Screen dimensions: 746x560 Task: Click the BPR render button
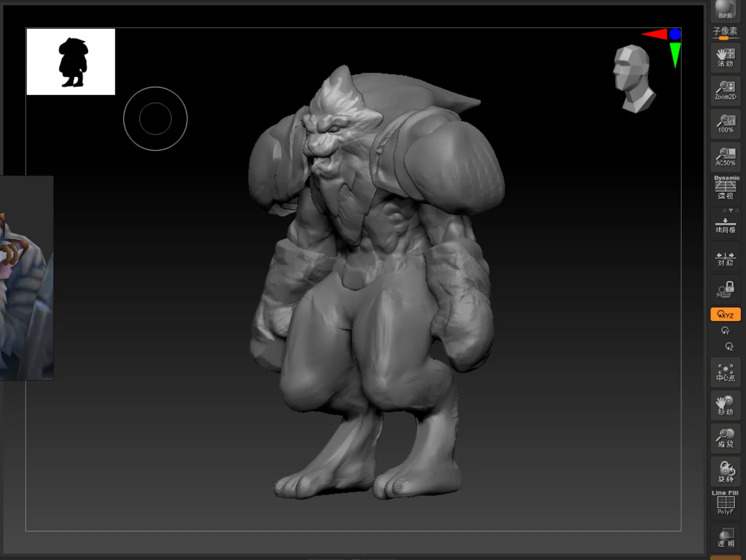[x=725, y=10]
